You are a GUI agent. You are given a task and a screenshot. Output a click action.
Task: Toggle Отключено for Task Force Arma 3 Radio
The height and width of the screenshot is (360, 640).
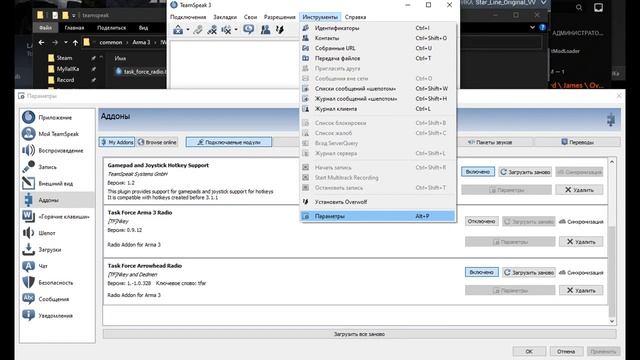(482, 221)
